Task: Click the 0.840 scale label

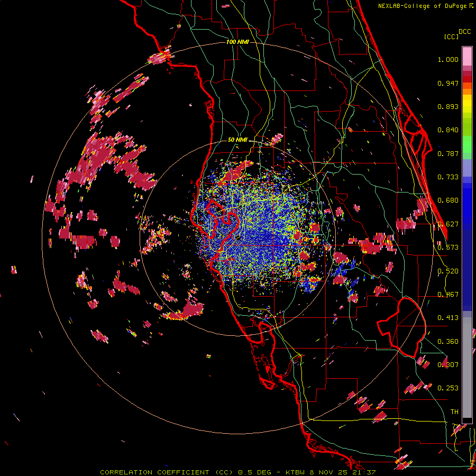Action: point(448,130)
